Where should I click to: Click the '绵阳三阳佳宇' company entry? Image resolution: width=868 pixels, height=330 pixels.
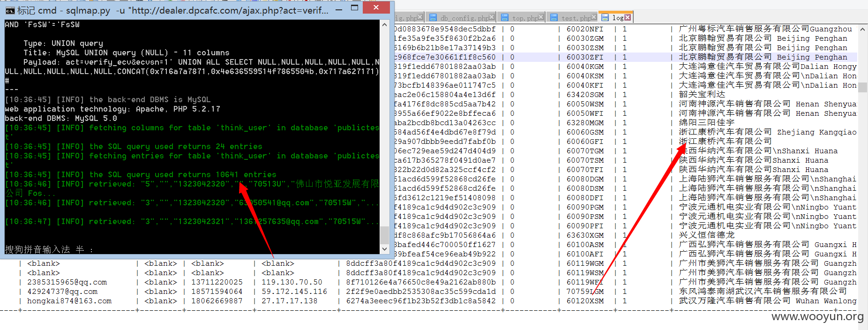tap(707, 123)
